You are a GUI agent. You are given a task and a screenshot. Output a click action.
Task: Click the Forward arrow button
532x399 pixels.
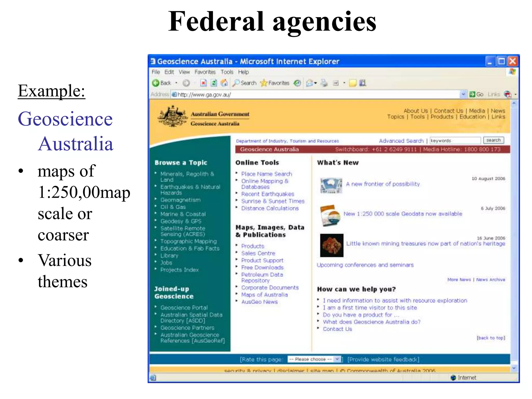click(186, 83)
